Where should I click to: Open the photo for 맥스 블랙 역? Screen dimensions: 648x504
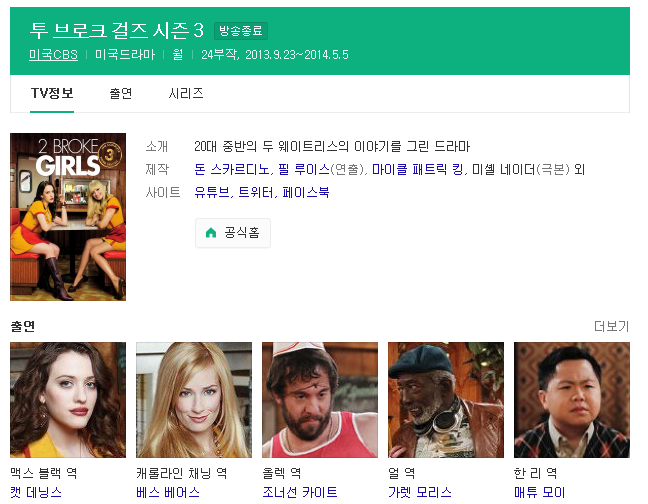(68, 400)
